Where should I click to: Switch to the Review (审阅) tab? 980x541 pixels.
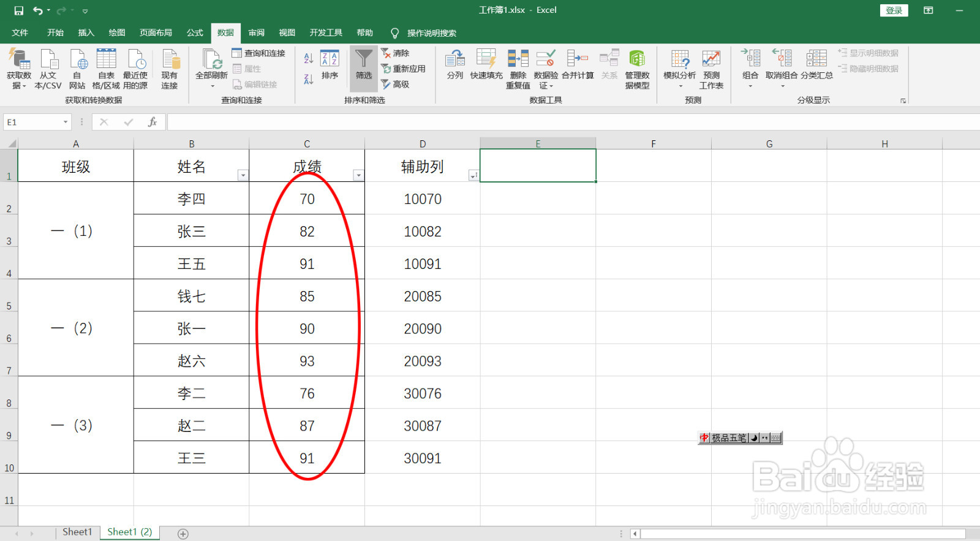(x=257, y=32)
